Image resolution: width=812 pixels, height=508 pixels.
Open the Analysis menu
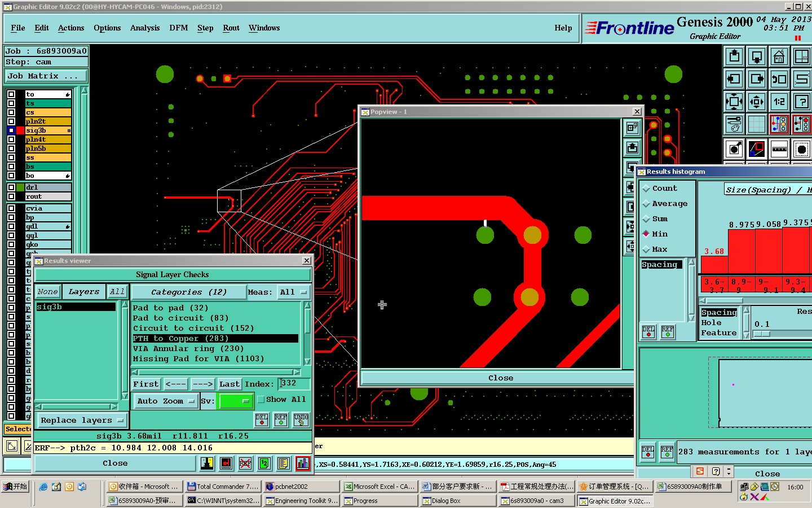[x=145, y=28]
